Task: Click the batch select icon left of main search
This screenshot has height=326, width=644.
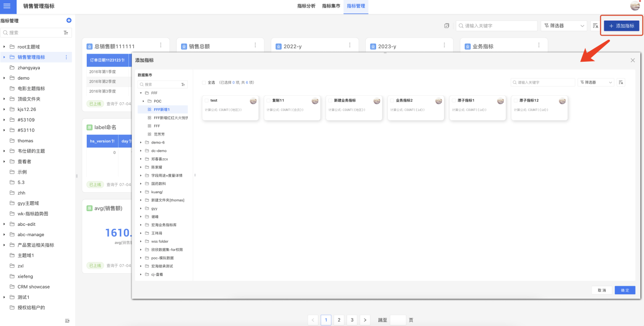Action: click(446, 26)
